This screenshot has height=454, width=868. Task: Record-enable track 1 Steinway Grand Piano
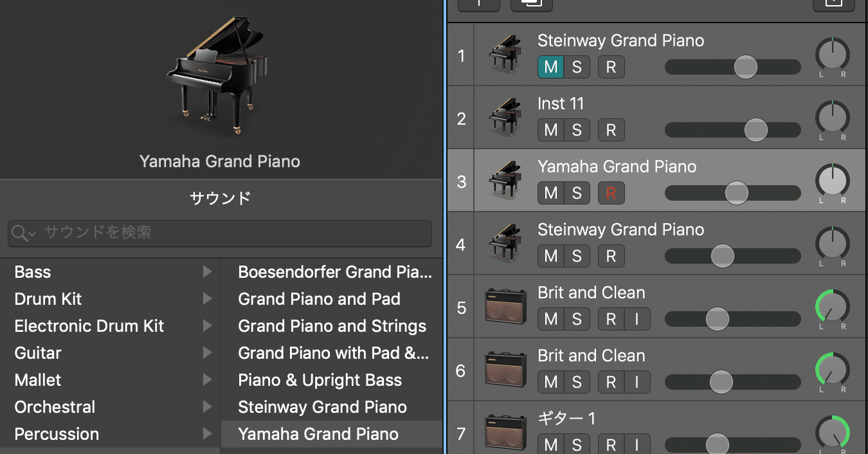pos(611,67)
